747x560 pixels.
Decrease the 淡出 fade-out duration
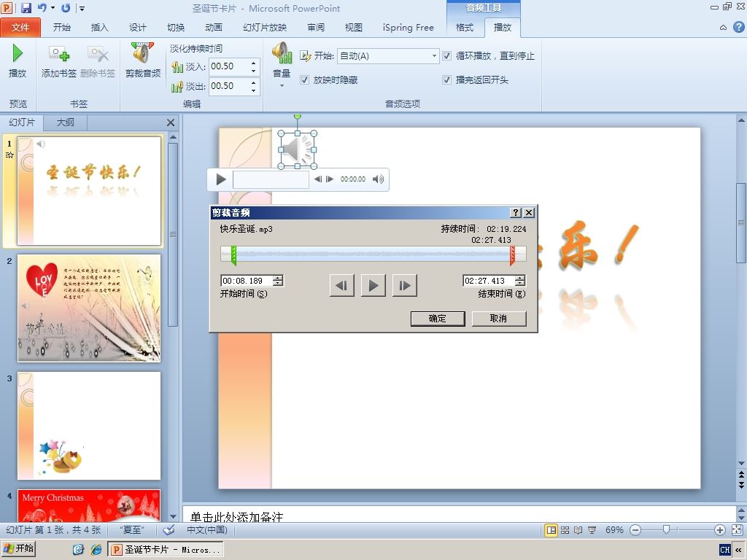[x=253, y=90]
